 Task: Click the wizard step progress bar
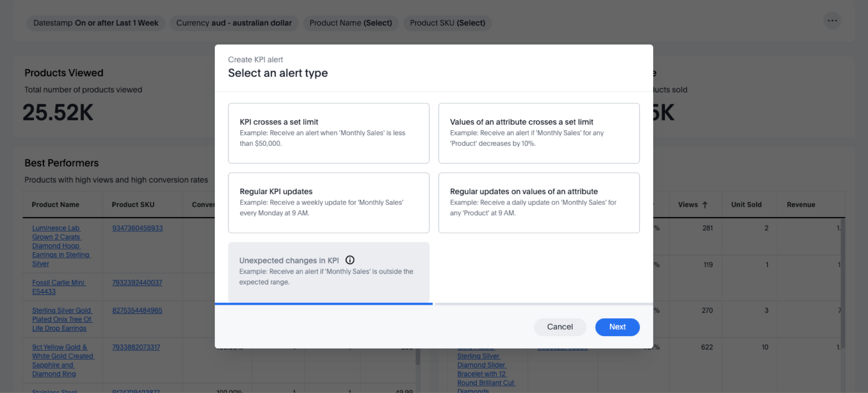click(x=324, y=304)
